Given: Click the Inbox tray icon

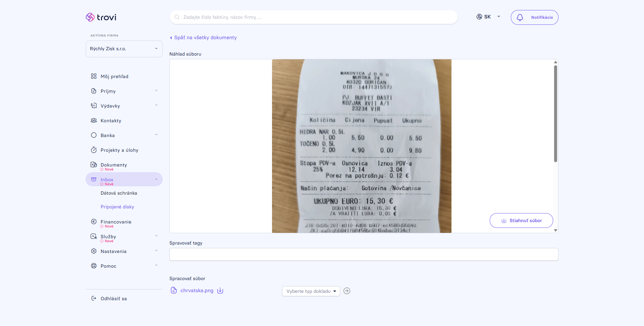Looking at the screenshot, I should (94, 179).
